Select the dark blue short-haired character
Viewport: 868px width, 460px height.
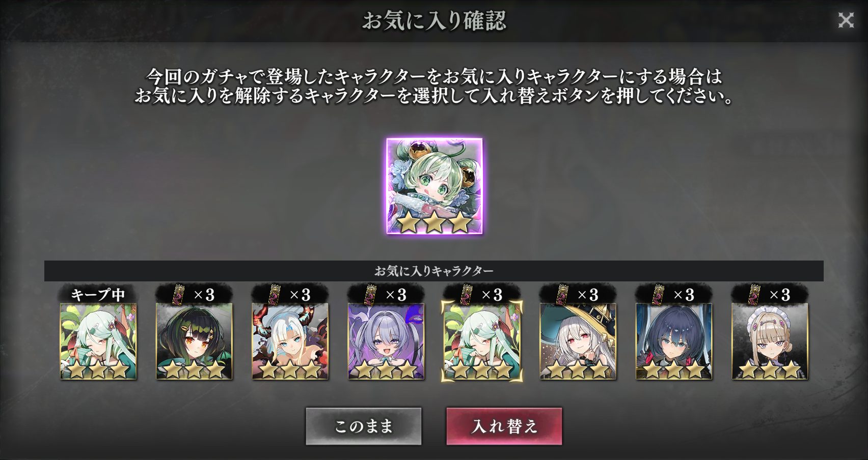pyautogui.click(x=674, y=341)
